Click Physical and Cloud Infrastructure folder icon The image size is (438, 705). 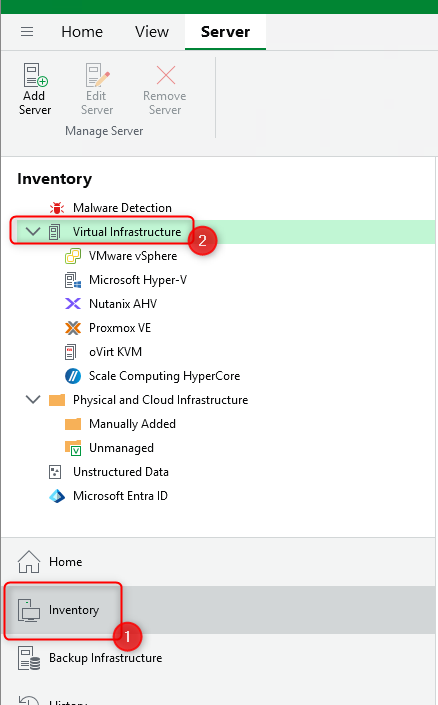[x=57, y=400]
